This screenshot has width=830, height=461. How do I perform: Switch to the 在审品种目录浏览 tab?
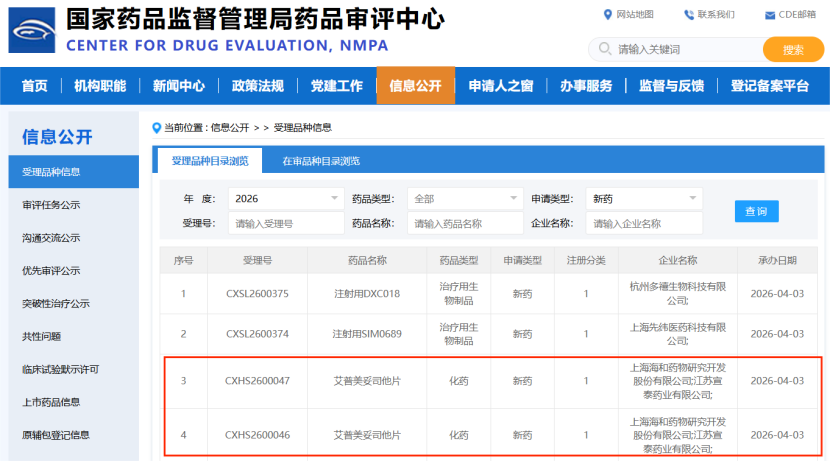click(x=320, y=160)
